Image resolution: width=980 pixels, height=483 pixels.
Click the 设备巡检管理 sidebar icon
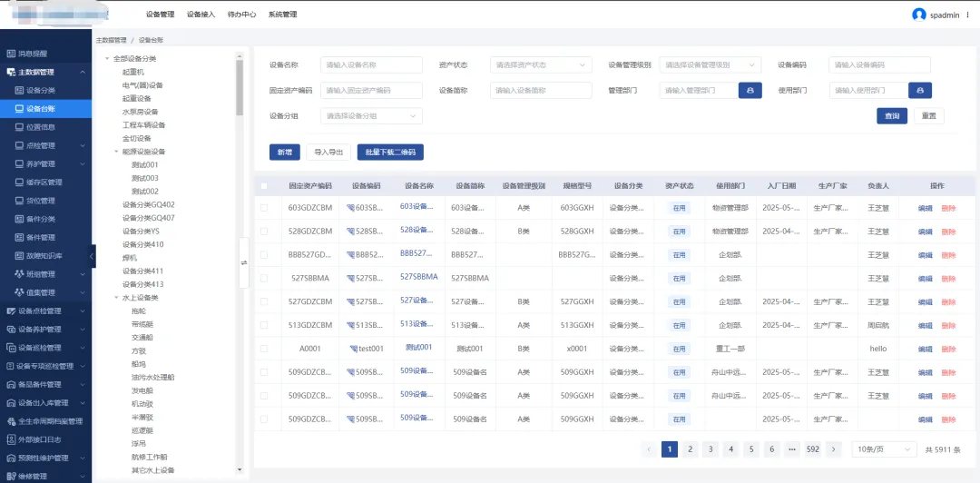click(x=11, y=348)
